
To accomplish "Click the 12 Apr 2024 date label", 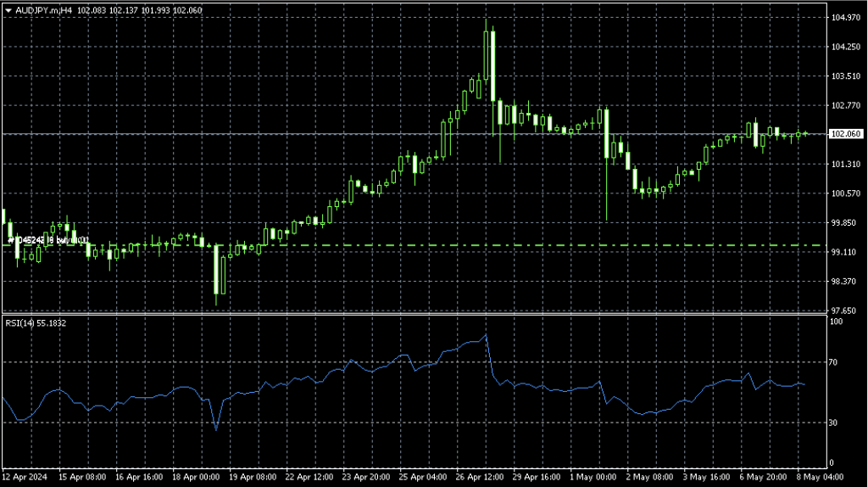I will pos(25,477).
